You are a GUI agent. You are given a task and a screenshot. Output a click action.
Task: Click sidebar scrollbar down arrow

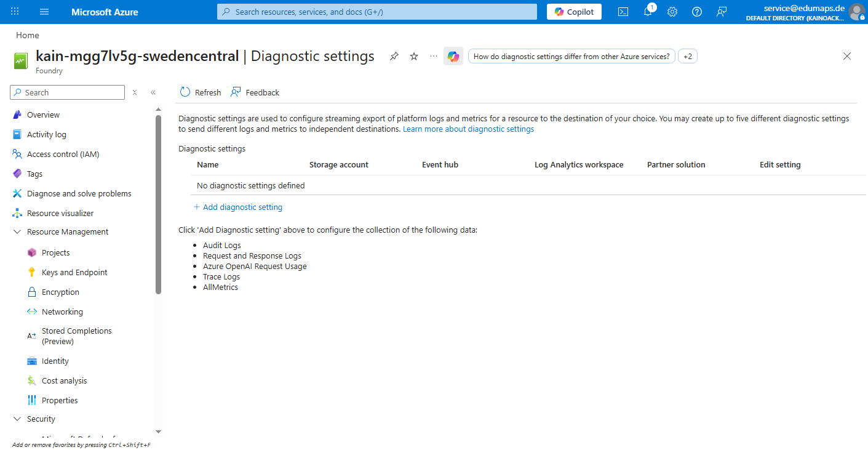pyautogui.click(x=158, y=432)
